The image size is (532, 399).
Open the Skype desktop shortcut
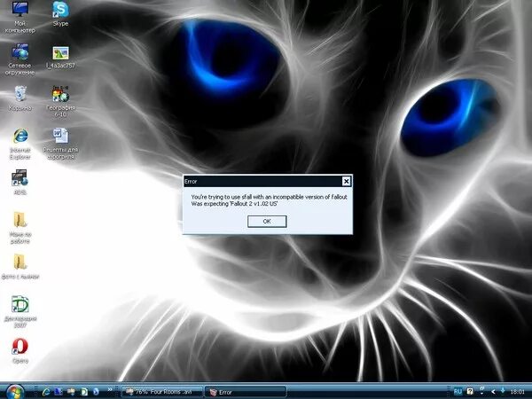click(60, 14)
